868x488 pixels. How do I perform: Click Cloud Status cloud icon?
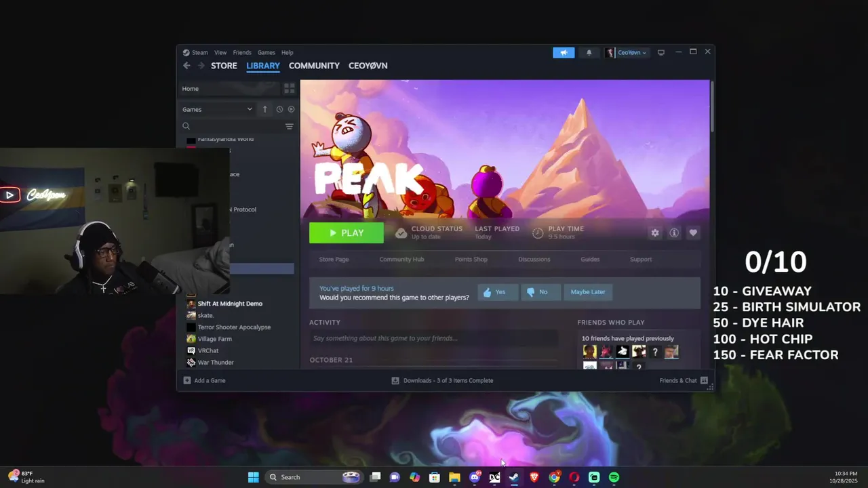pos(401,232)
